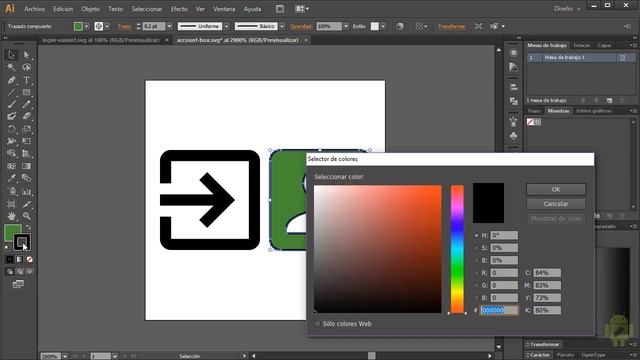The width and height of the screenshot is (640, 360).
Task: Select the Rotate tool
Action: click(11, 129)
